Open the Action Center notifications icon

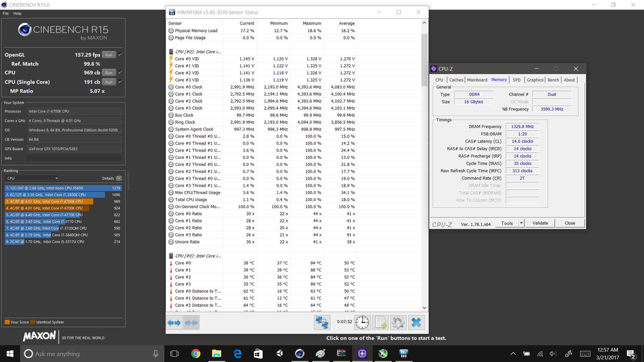pos(631,353)
